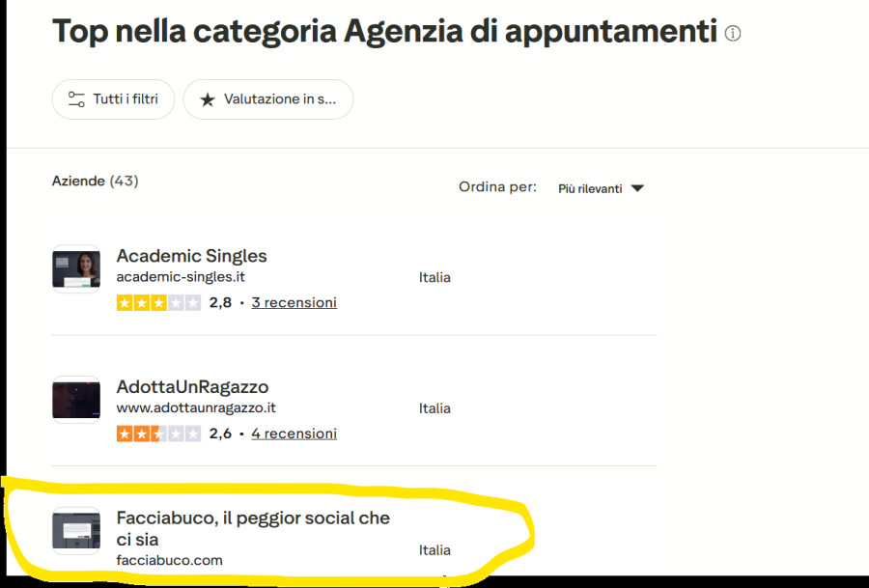Click the star icon in the Valutazione chip
This screenshot has width=869, height=588.
click(209, 98)
